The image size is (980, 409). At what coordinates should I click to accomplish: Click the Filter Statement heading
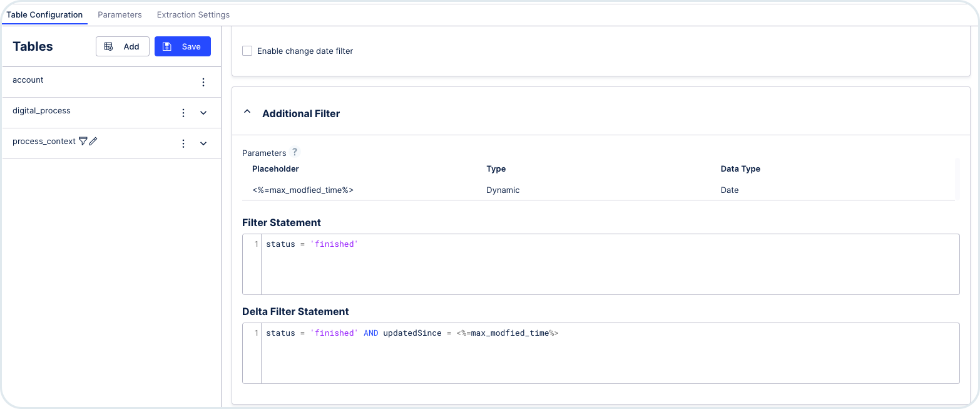point(282,222)
